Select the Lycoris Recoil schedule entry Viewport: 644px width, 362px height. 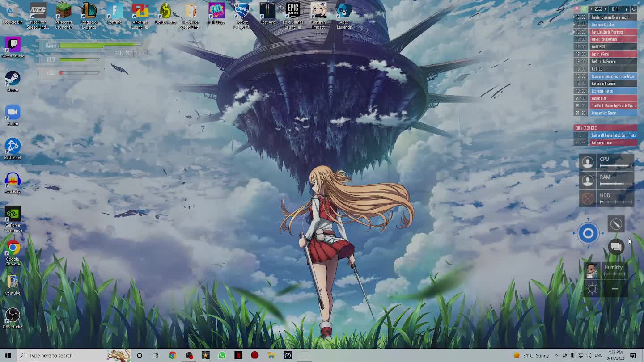pos(614,54)
